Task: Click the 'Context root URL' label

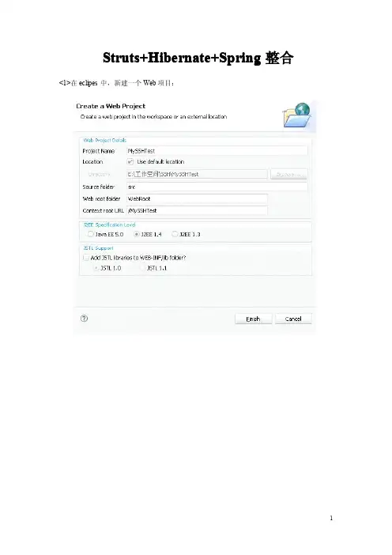Action: pos(104,210)
